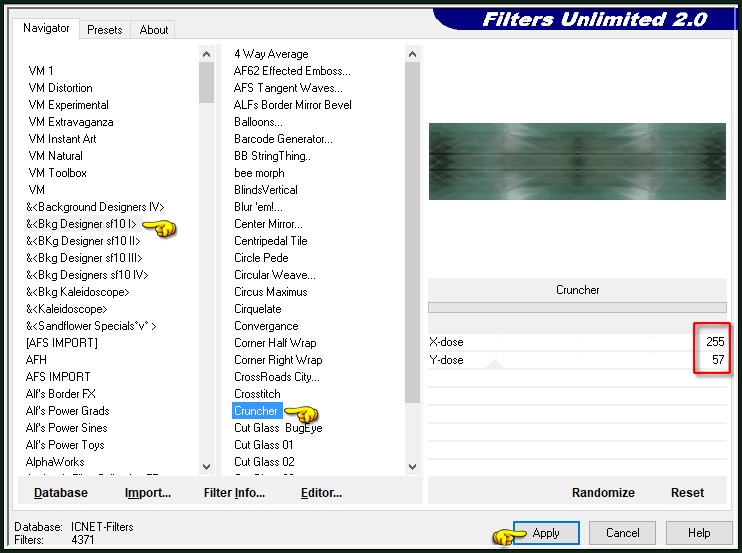742x553 pixels.
Task: Open the Database button
Action: point(61,492)
